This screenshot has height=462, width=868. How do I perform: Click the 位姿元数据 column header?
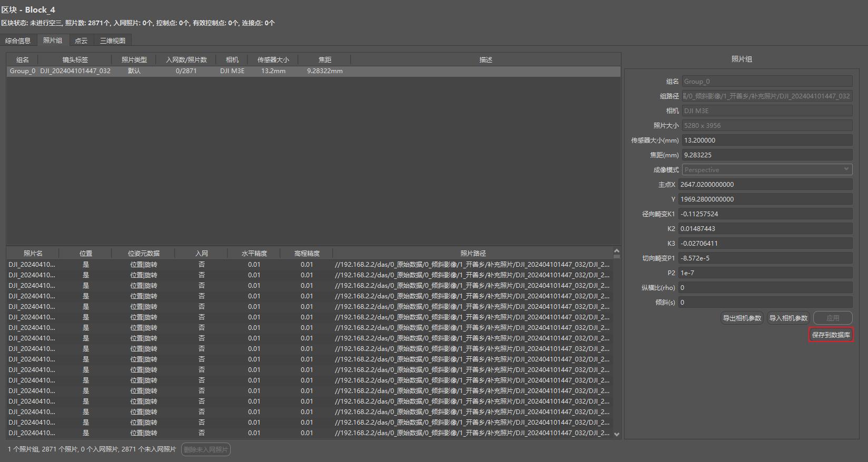coord(143,253)
